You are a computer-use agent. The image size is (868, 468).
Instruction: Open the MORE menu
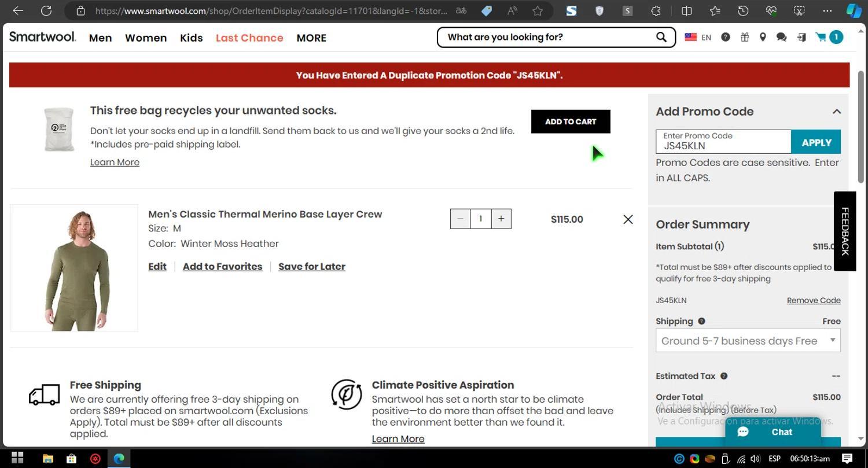[311, 38]
